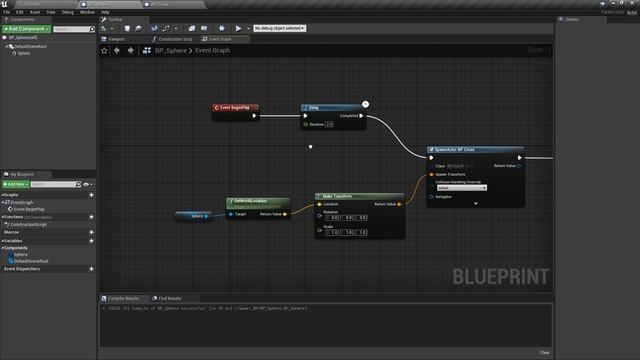Click Find in Content Browser icon

tap(139, 29)
